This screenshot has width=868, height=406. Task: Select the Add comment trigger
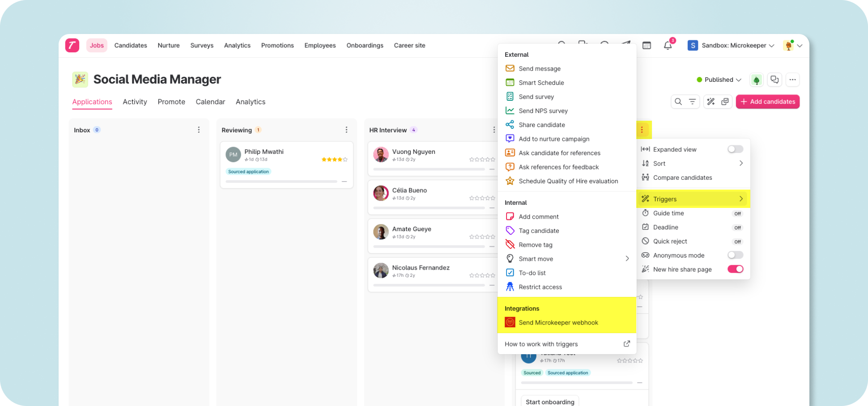[x=567, y=216]
